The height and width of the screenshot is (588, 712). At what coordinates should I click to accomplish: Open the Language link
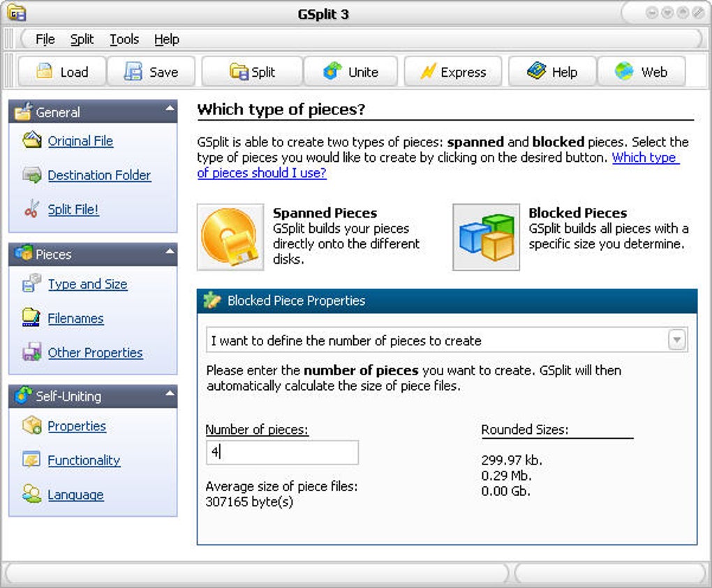pyautogui.click(x=75, y=495)
